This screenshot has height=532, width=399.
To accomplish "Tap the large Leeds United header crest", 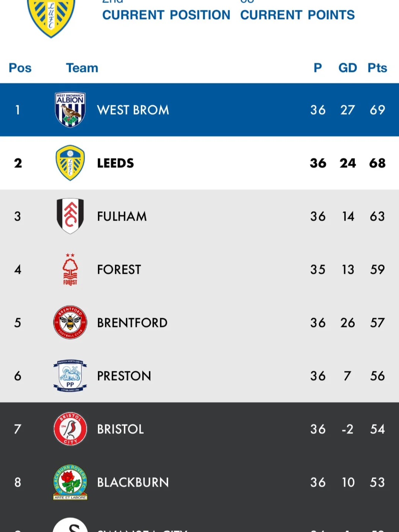I will tap(51, 18).
